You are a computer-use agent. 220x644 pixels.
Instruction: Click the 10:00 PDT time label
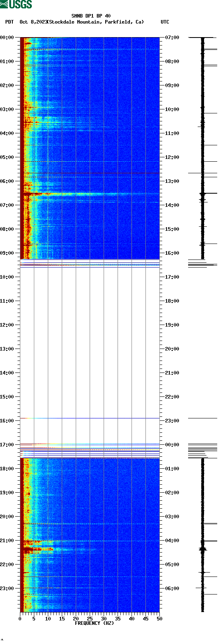(x=7, y=277)
